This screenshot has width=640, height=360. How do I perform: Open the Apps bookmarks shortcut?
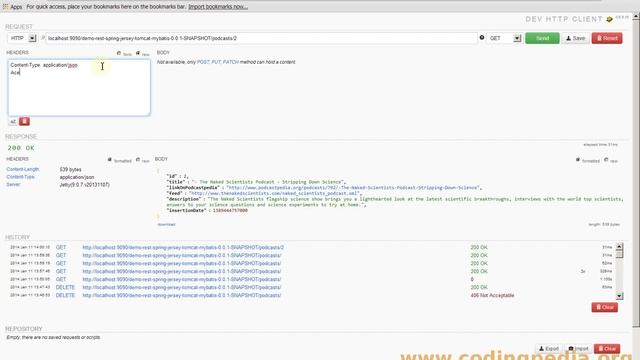tap(12, 7)
